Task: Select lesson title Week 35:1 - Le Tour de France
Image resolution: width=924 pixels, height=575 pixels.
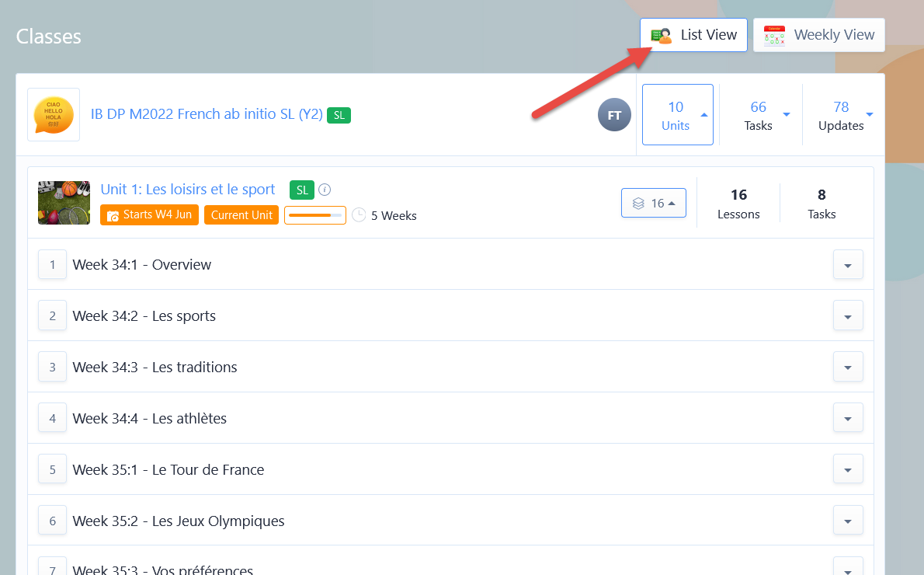Action: pos(168,469)
